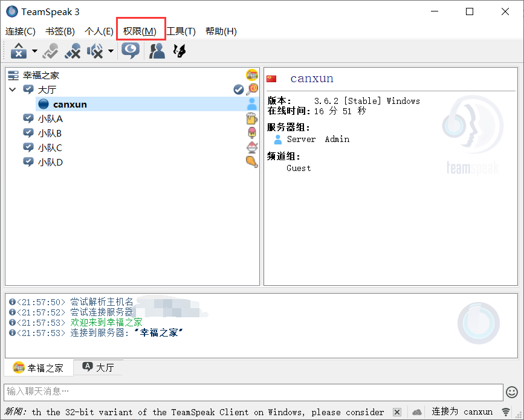The image size is (524, 420).
Task: Click the online time '16 分 51 秒'
Action: pyautogui.click(x=340, y=111)
